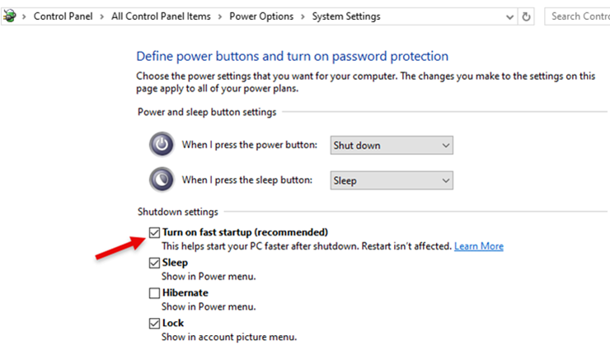Viewport: 610px width, 364px height.
Task: Go to Control Panel breadcrumb
Action: coord(63,16)
